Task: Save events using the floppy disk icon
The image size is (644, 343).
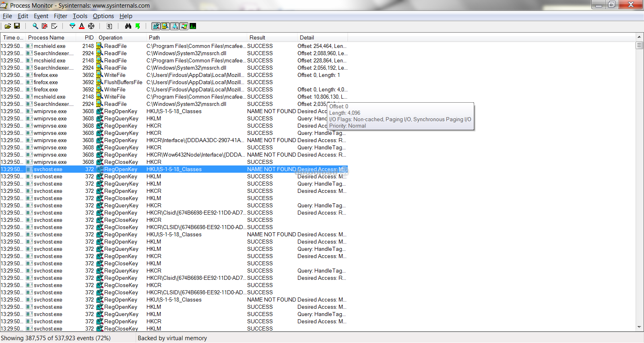Action: tap(17, 26)
